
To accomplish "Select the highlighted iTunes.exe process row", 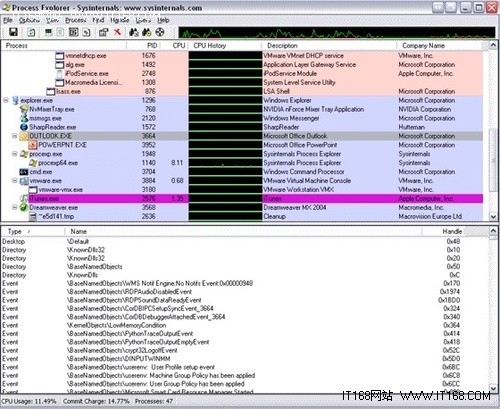I will (242, 199).
